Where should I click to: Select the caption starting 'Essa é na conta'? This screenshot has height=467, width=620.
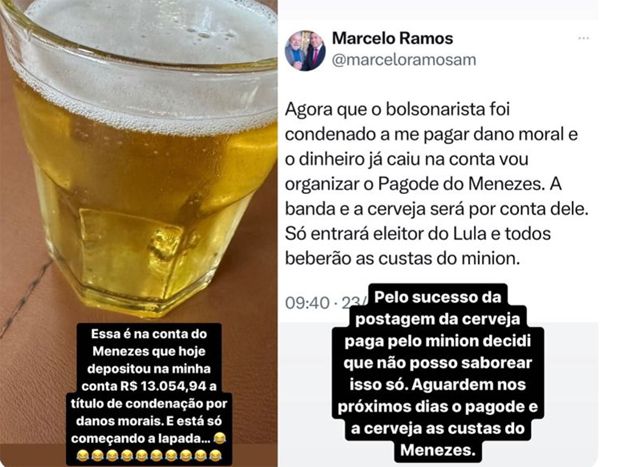tap(149, 395)
